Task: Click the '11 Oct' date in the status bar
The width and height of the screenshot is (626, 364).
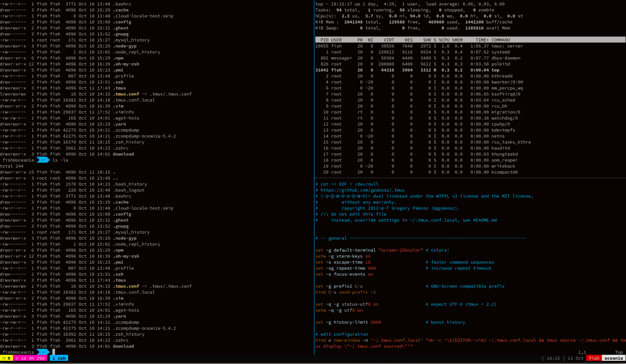Action: click(x=575, y=358)
